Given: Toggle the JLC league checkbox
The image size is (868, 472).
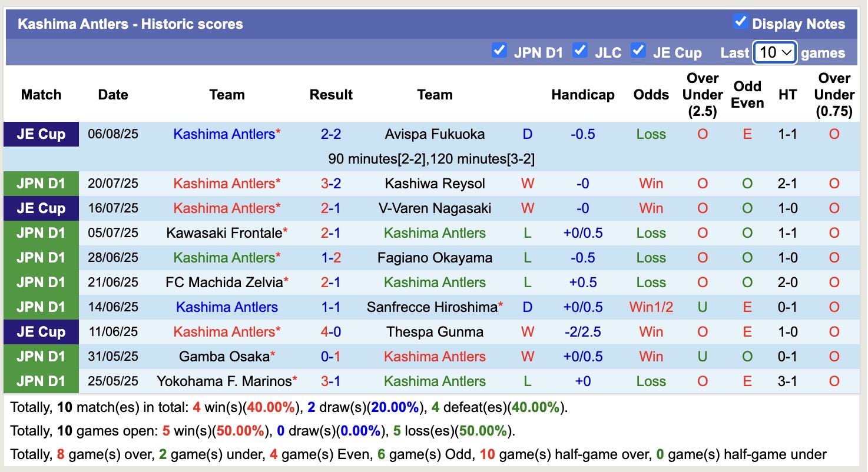Looking at the screenshot, I should 580,51.
